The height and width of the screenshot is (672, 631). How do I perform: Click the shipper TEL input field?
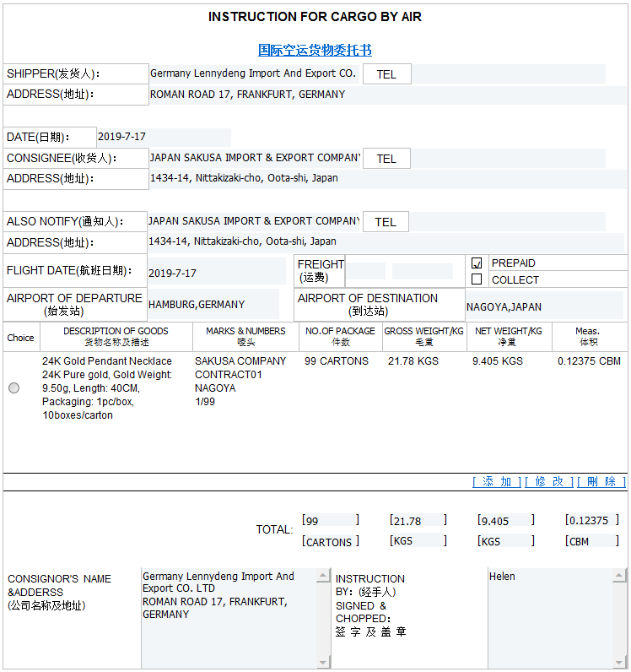508,74
